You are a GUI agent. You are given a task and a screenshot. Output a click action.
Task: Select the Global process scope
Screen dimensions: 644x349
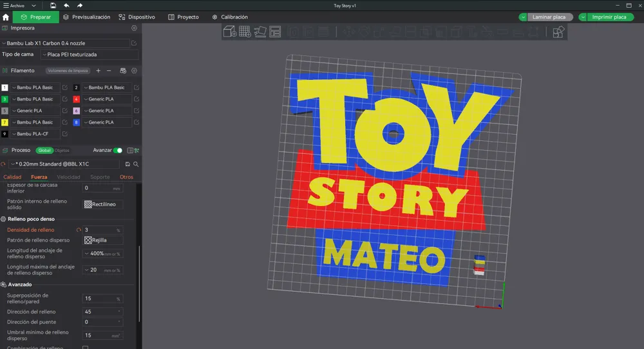point(44,150)
